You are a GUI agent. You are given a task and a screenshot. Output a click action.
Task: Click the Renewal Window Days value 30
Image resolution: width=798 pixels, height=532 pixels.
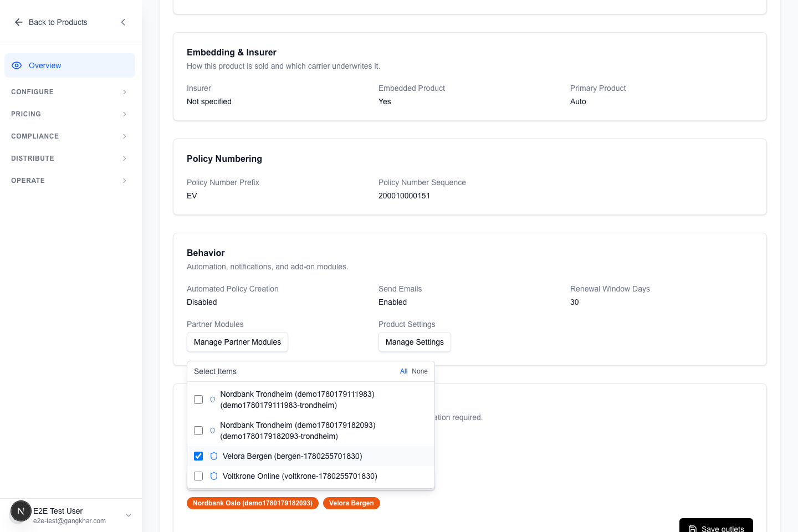click(x=574, y=302)
